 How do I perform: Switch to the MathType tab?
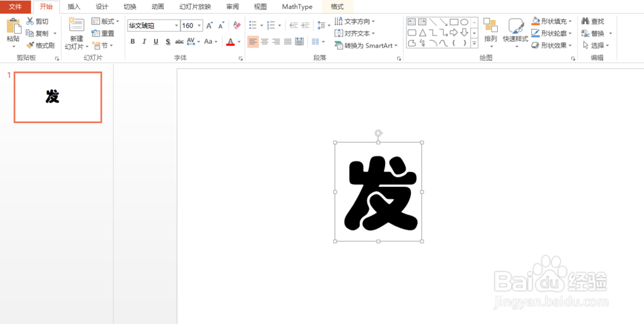[297, 7]
